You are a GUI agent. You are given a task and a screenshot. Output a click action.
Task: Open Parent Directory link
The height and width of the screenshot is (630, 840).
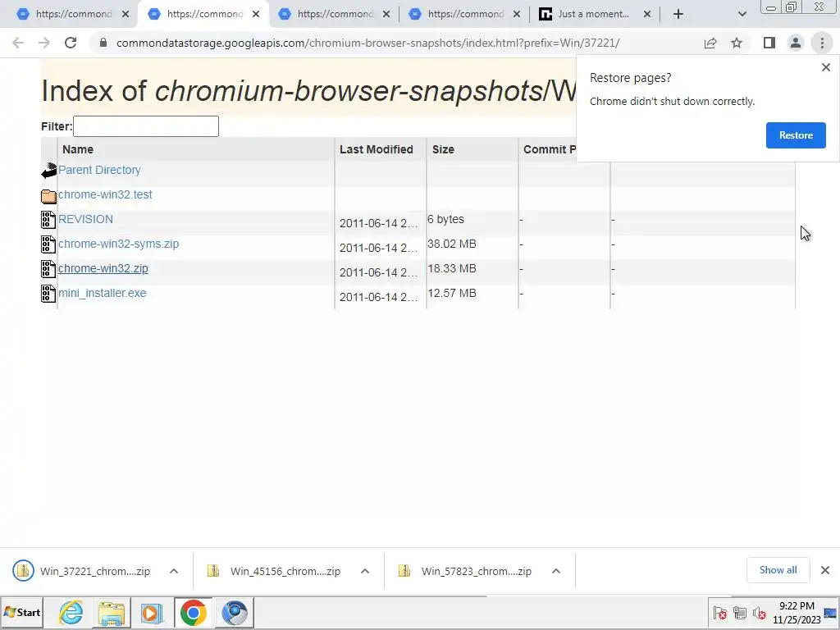point(99,170)
